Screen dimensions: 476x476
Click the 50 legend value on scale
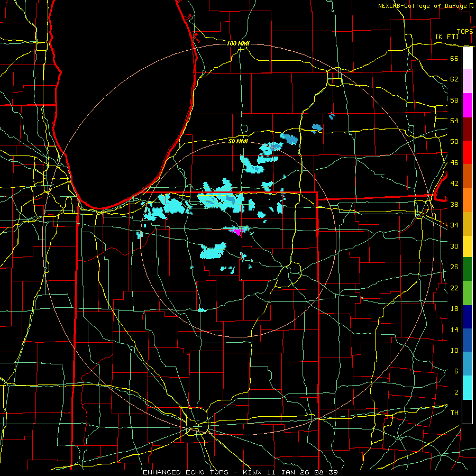(x=454, y=142)
